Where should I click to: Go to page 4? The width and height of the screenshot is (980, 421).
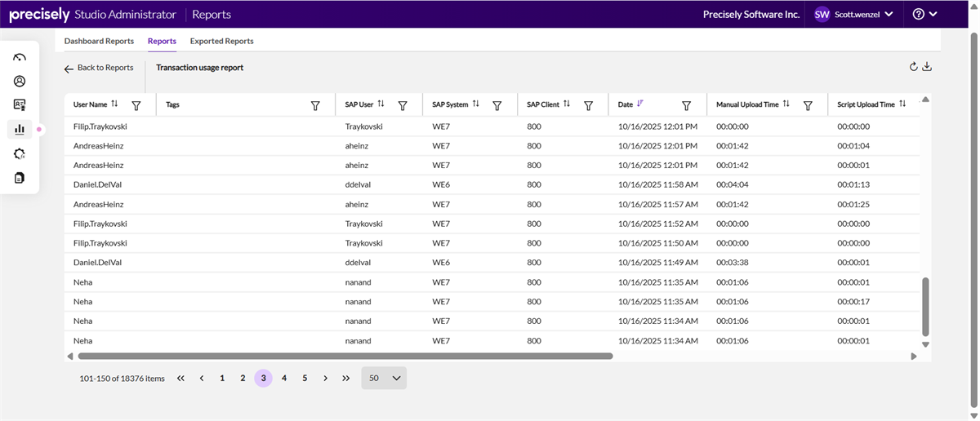[x=284, y=378]
